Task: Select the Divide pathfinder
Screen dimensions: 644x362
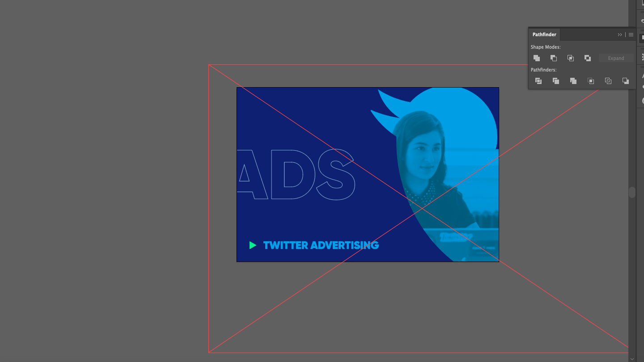Action: pos(538,81)
